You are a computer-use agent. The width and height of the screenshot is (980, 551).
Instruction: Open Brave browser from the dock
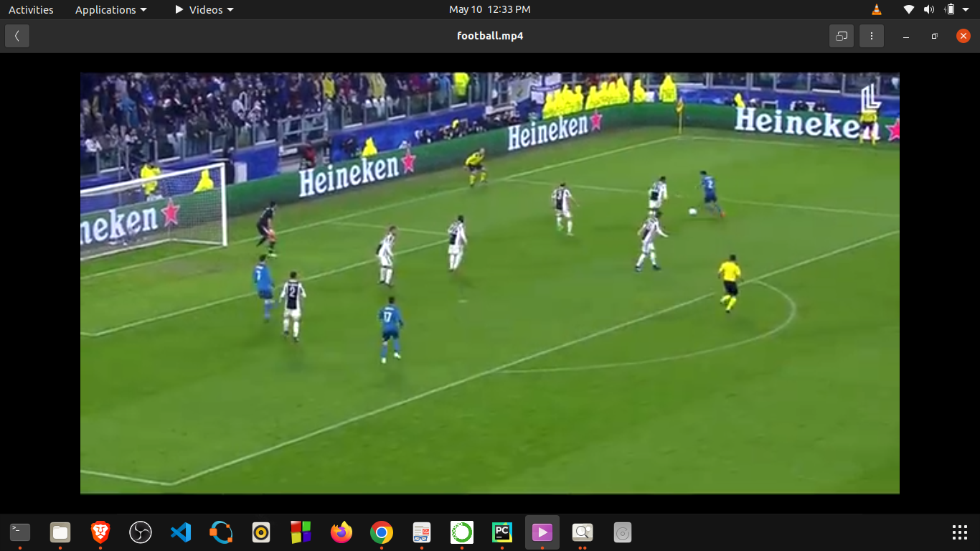pos(100,533)
